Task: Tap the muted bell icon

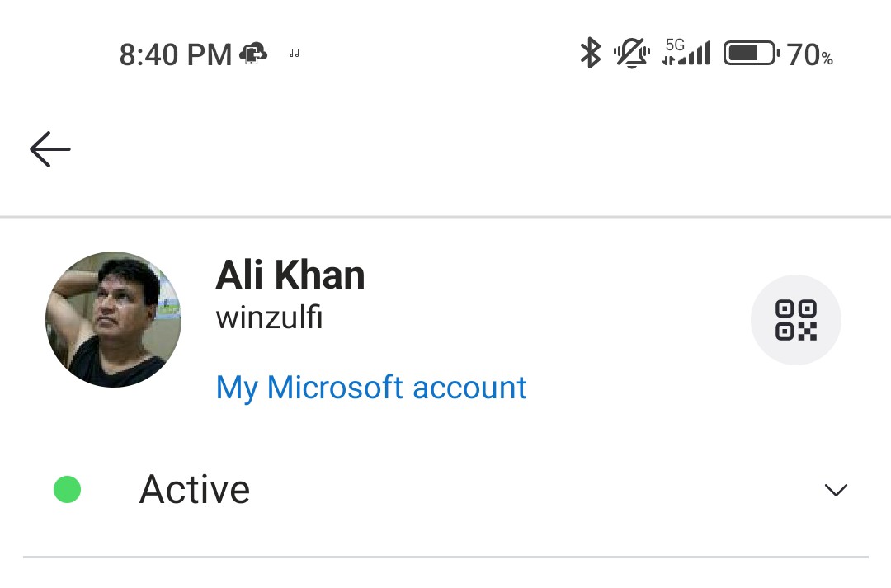Action: [632, 54]
